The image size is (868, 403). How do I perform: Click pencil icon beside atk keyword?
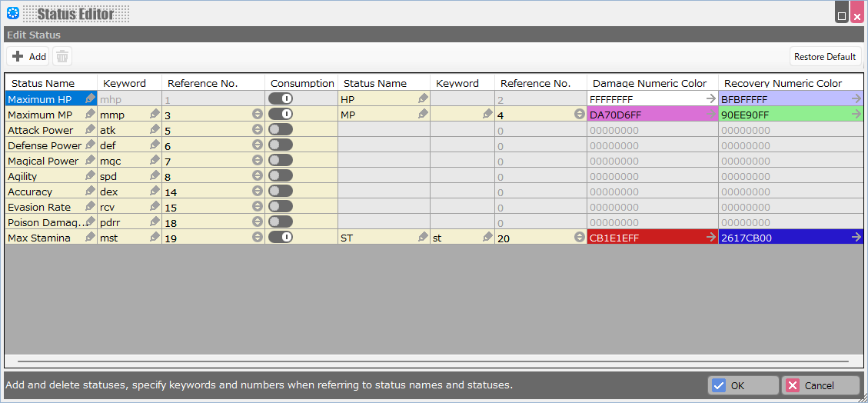point(155,130)
